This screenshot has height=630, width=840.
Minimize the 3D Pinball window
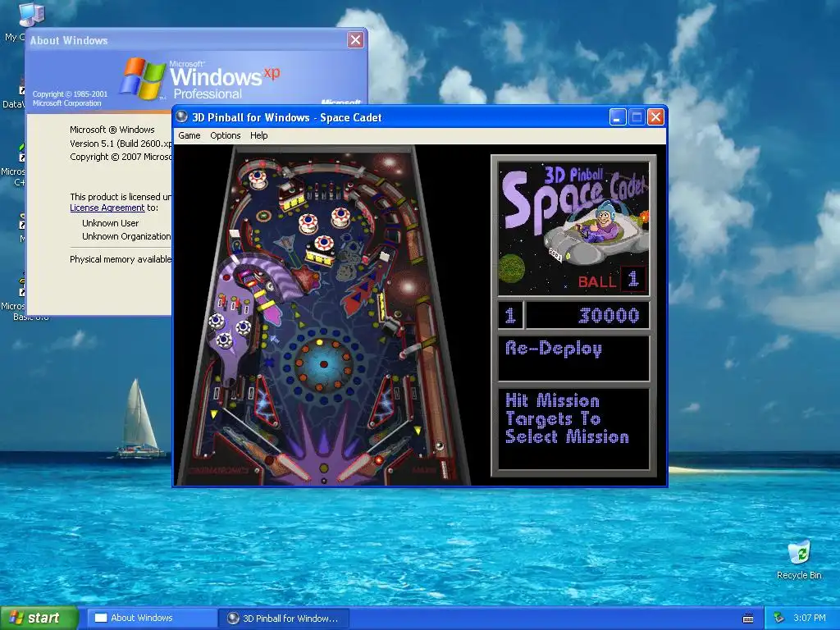pyautogui.click(x=618, y=116)
